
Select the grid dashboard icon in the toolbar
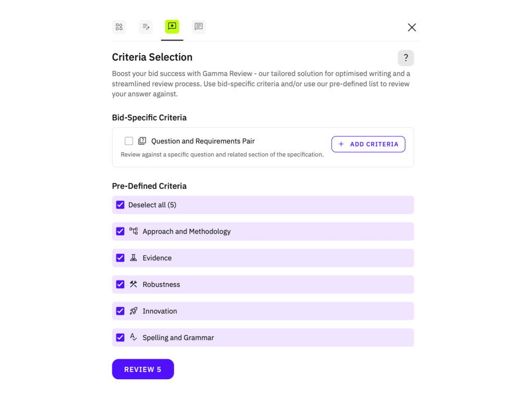pos(119,27)
